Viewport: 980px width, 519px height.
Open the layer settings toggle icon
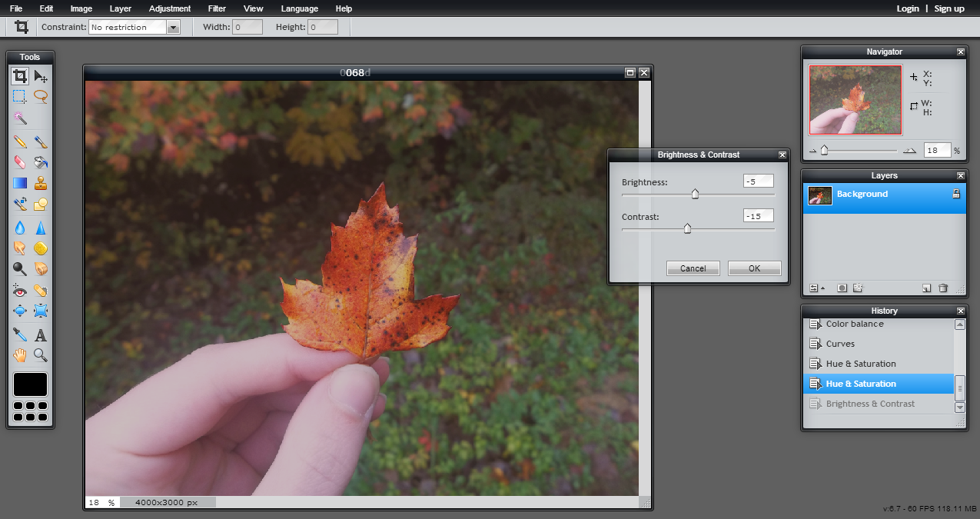tap(817, 288)
